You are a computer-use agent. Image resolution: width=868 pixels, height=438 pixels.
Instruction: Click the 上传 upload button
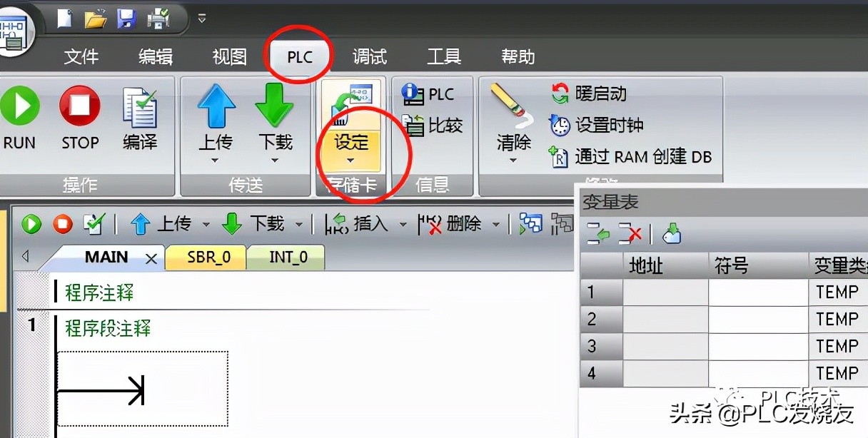click(216, 118)
